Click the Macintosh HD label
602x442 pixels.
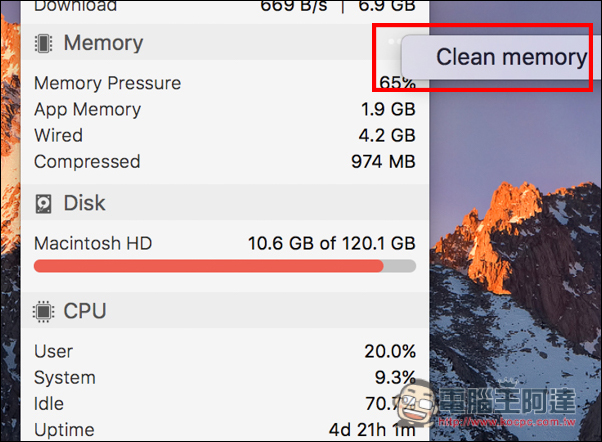93,243
